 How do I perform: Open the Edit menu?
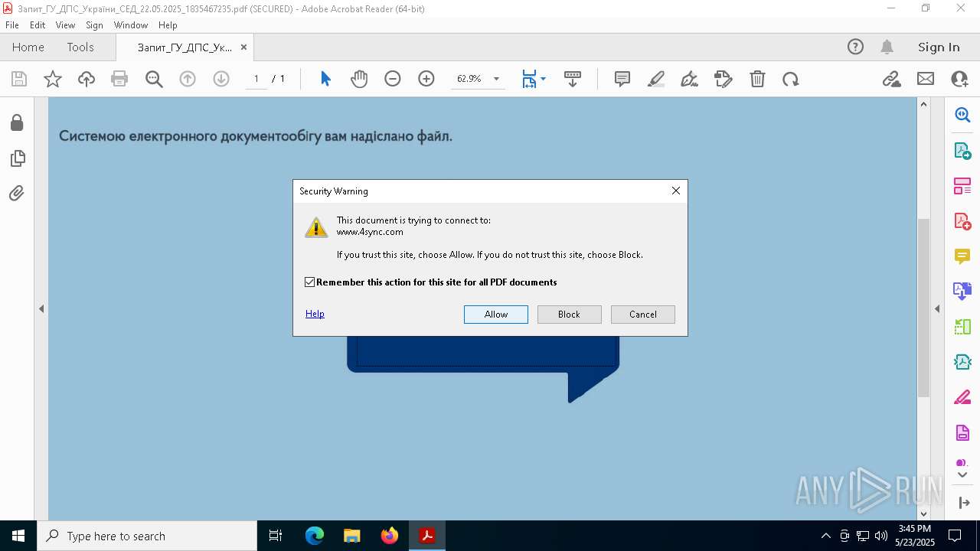point(38,25)
